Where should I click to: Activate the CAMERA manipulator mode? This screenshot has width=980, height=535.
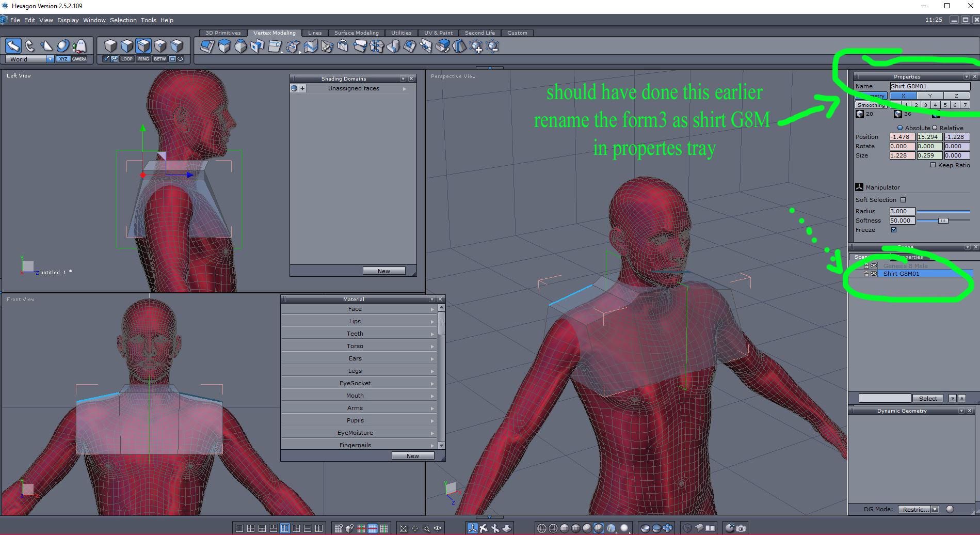79,59
